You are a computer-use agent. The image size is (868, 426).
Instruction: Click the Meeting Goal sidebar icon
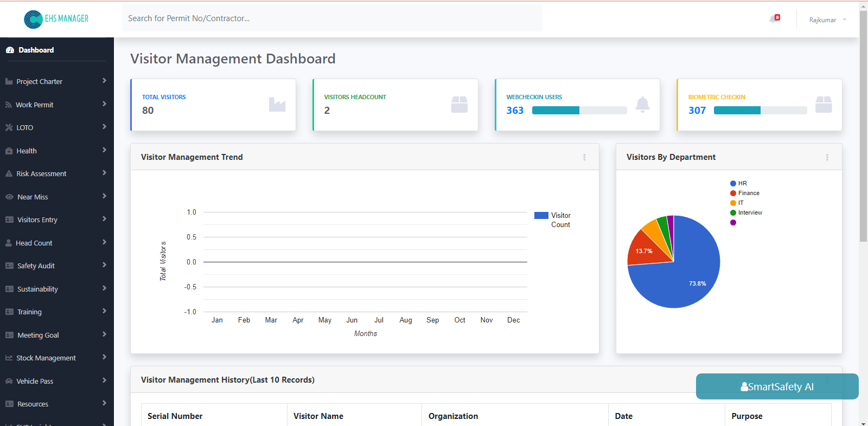pyautogui.click(x=9, y=335)
